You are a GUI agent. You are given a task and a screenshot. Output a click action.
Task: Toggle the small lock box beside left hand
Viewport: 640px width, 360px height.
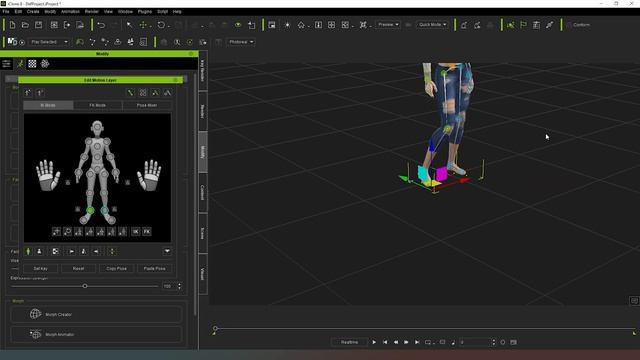coord(68,182)
